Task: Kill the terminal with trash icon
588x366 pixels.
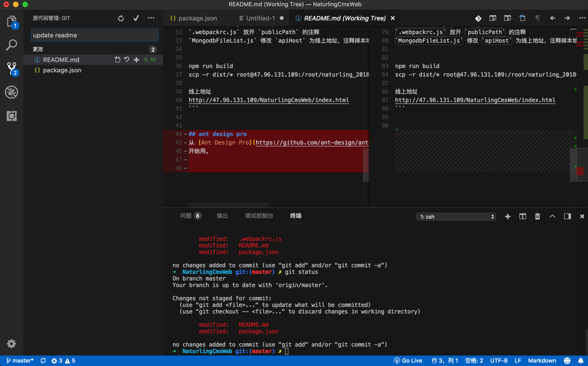Action: pos(537,217)
